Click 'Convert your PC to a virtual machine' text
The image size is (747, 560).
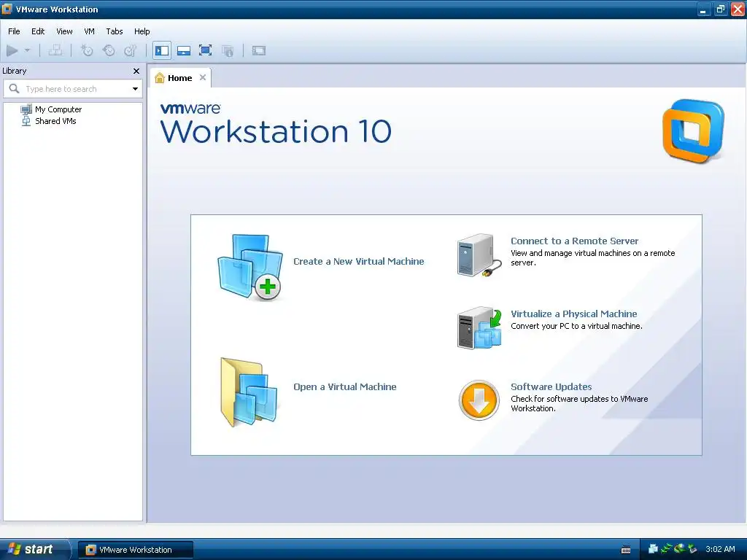coord(576,326)
